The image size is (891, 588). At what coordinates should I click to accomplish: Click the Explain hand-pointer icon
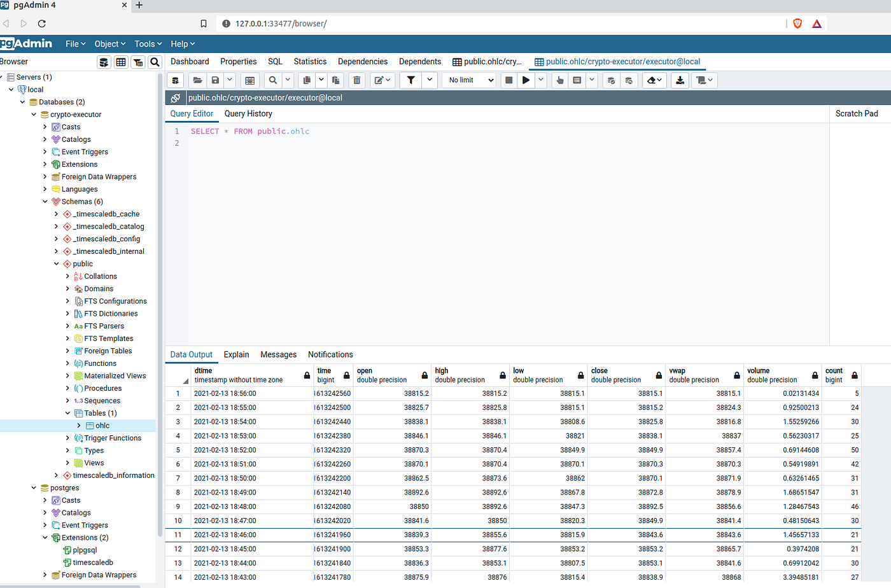(x=560, y=80)
